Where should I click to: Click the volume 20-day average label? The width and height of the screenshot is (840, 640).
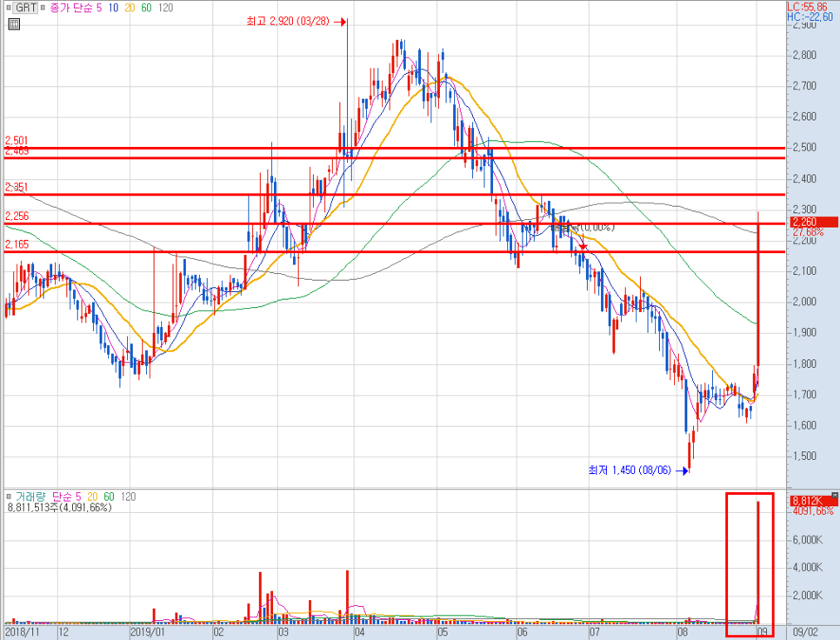click(92, 497)
